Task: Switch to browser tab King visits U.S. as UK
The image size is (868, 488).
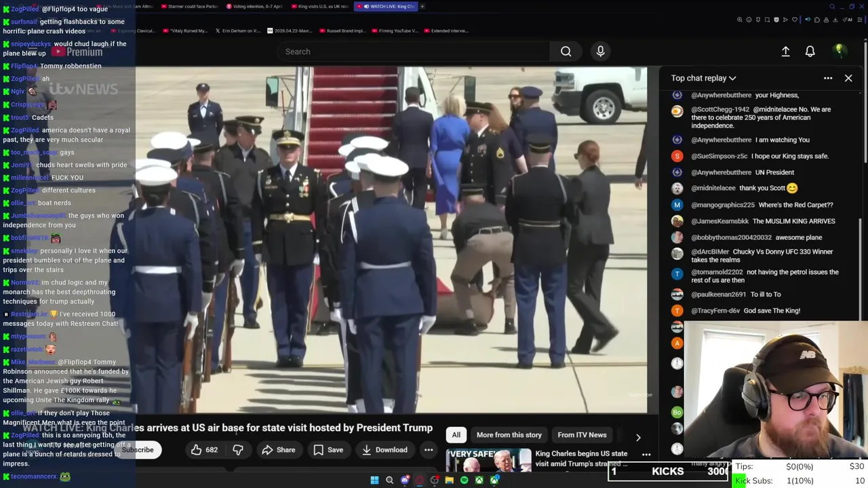Action: [321, 6]
